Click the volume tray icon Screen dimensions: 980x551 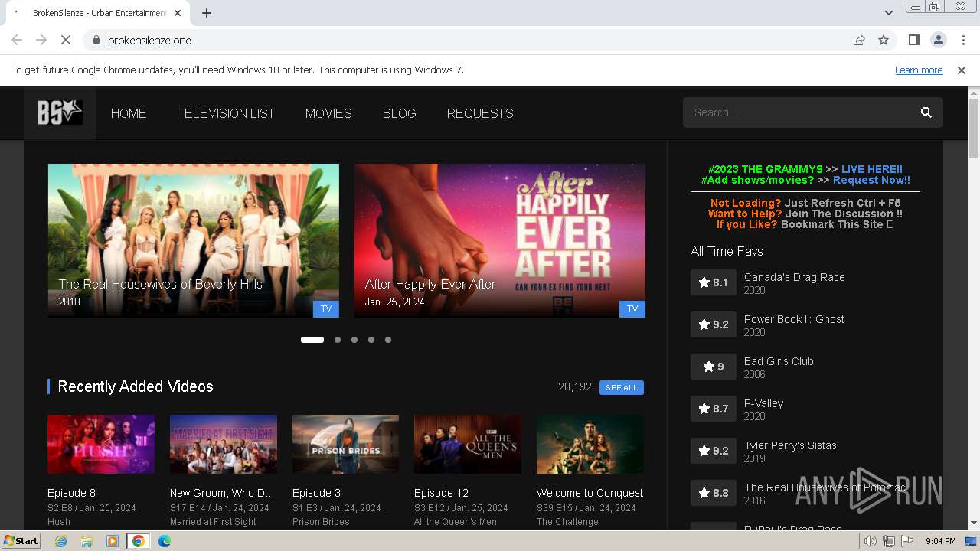click(870, 541)
